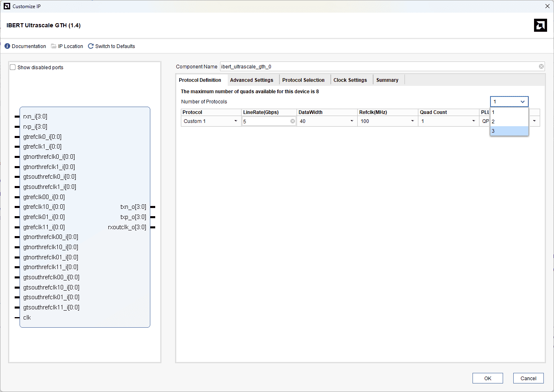Click Switch to Defaults refresh icon
This screenshot has width=554, height=392.
tap(91, 46)
